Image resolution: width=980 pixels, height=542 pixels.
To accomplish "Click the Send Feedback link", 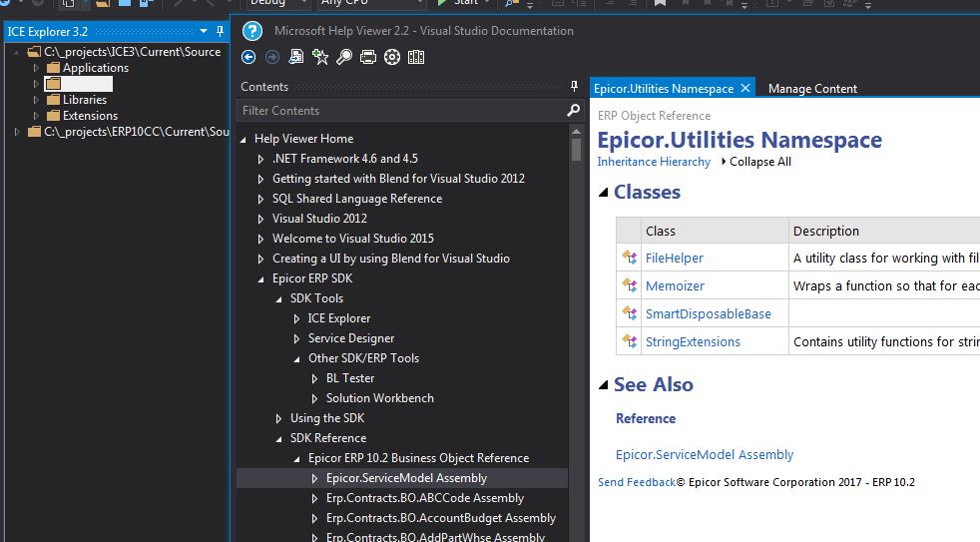I will 637,482.
